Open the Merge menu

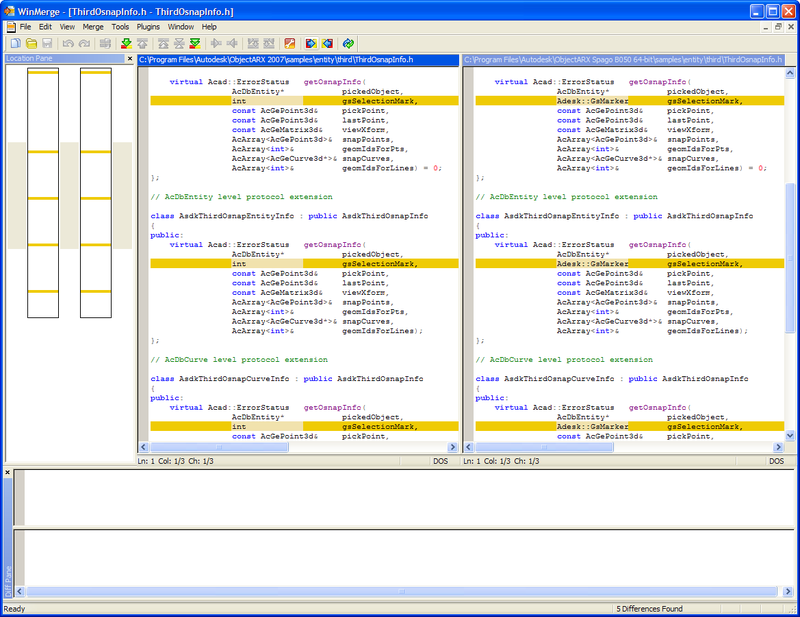tap(93, 26)
